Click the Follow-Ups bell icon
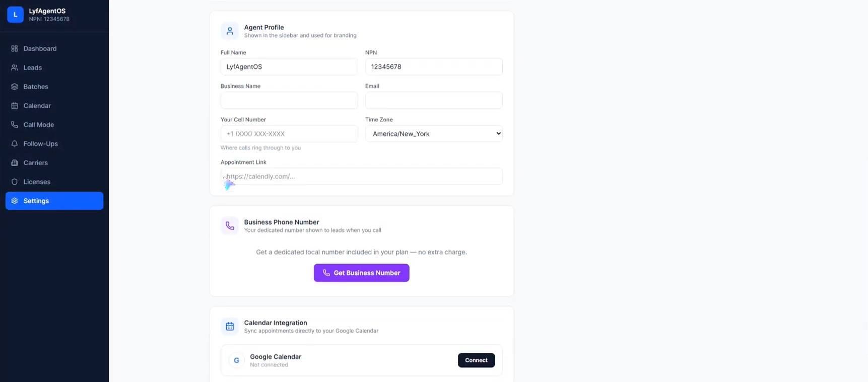 15,144
